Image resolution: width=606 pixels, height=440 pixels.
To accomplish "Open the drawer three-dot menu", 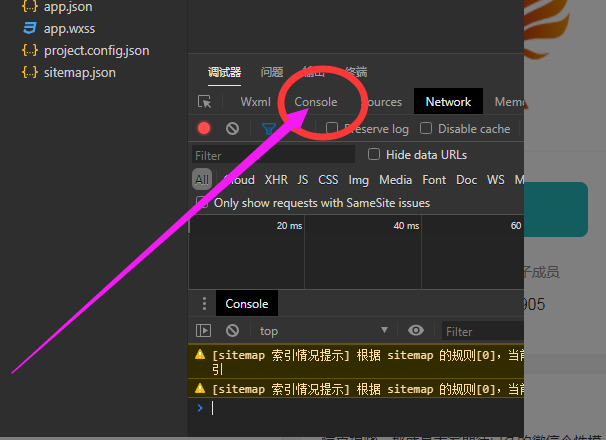I will click(x=204, y=304).
